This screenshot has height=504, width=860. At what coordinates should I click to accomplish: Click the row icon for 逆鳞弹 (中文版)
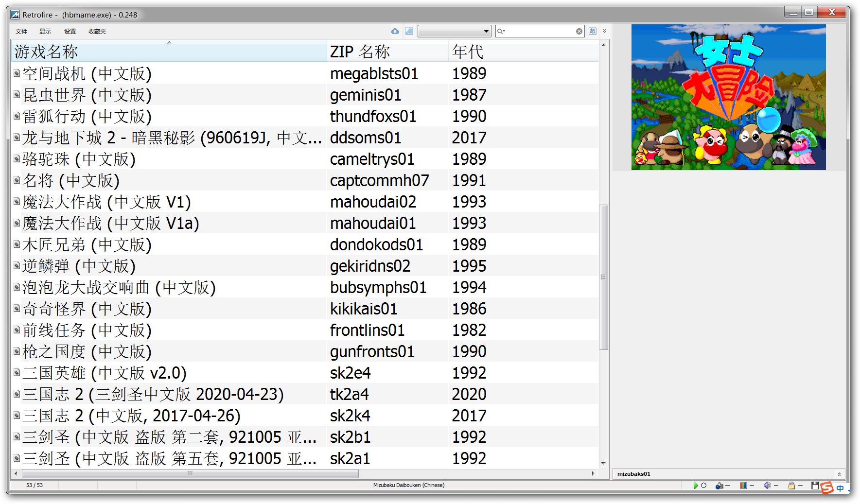click(17, 265)
